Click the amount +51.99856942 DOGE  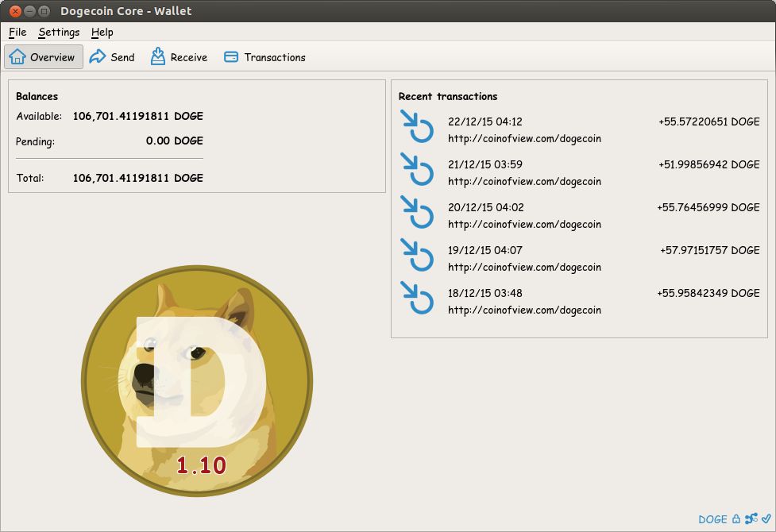[x=708, y=164]
